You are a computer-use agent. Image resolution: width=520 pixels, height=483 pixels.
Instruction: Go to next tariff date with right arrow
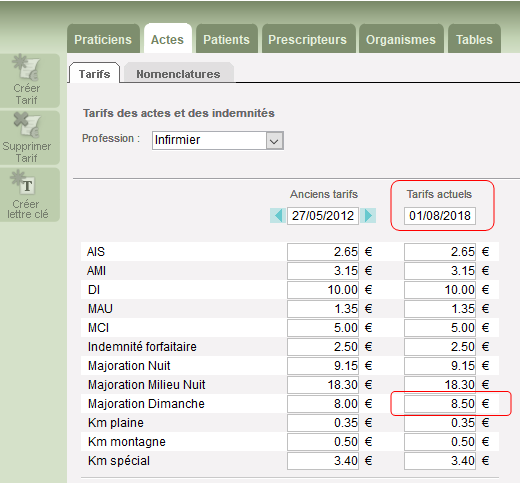[368, 215]
